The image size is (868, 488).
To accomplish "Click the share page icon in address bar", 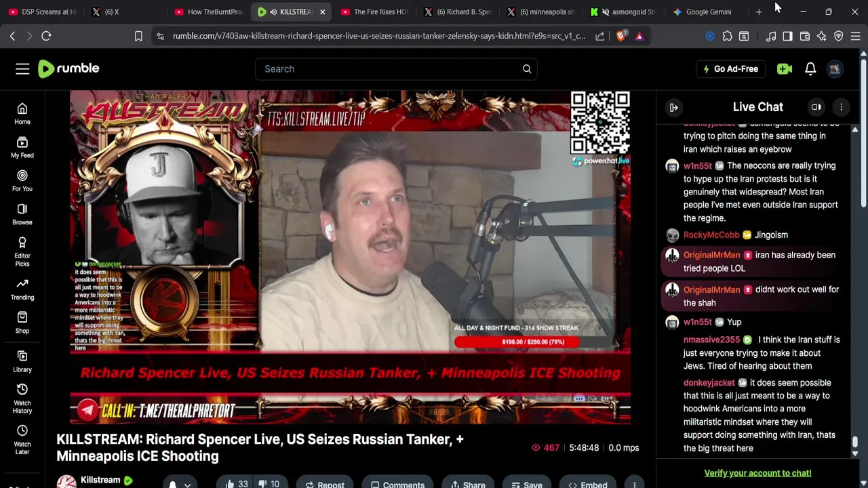I will (600, 36).
